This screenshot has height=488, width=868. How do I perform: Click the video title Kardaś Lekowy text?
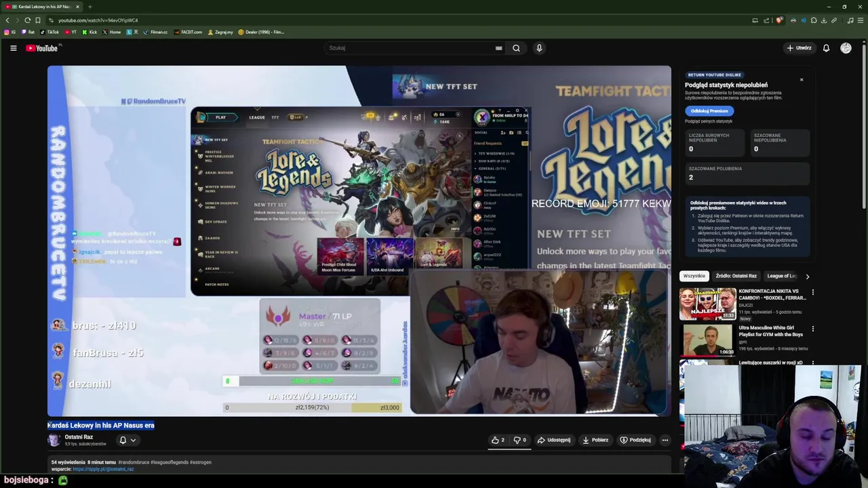(101, 426)
